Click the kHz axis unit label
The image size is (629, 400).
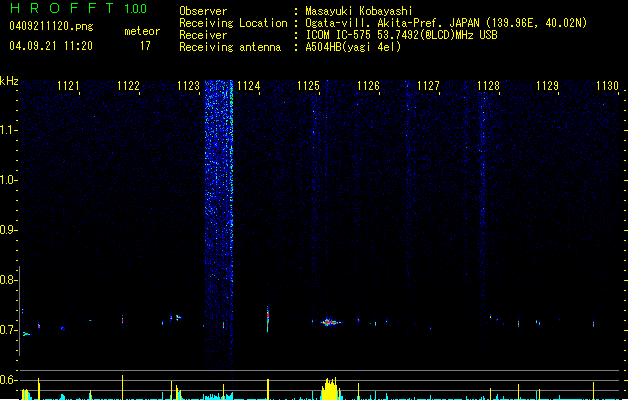tap(9, 81)
